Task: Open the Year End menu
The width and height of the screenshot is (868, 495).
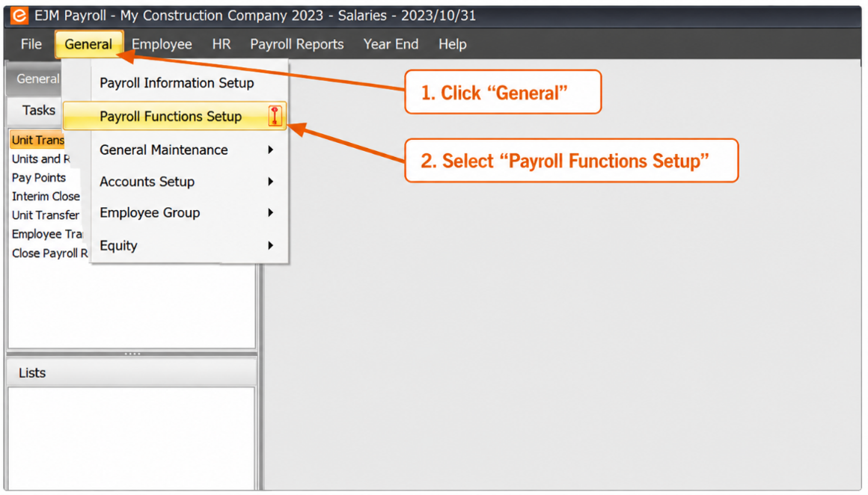Action: [391, 44]
